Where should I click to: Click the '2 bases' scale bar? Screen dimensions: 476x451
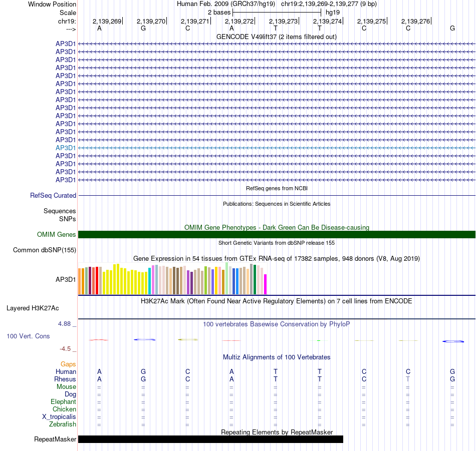[277, 13]
